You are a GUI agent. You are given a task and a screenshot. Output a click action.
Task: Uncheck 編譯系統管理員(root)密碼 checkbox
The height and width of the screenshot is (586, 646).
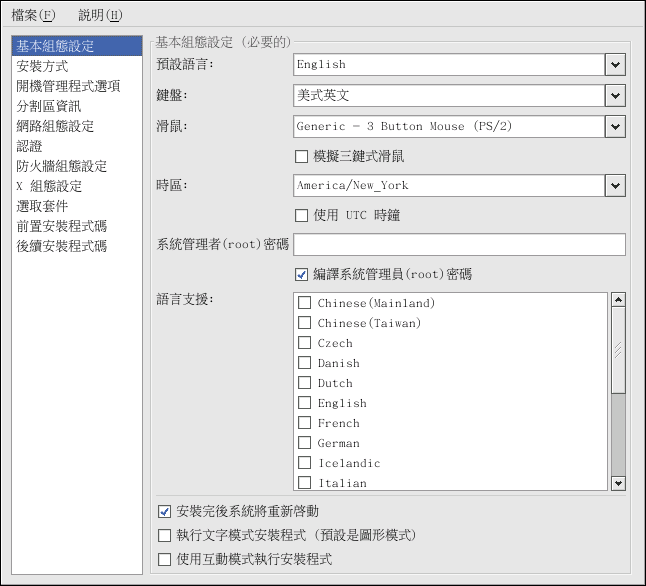(x=302, y=274)
